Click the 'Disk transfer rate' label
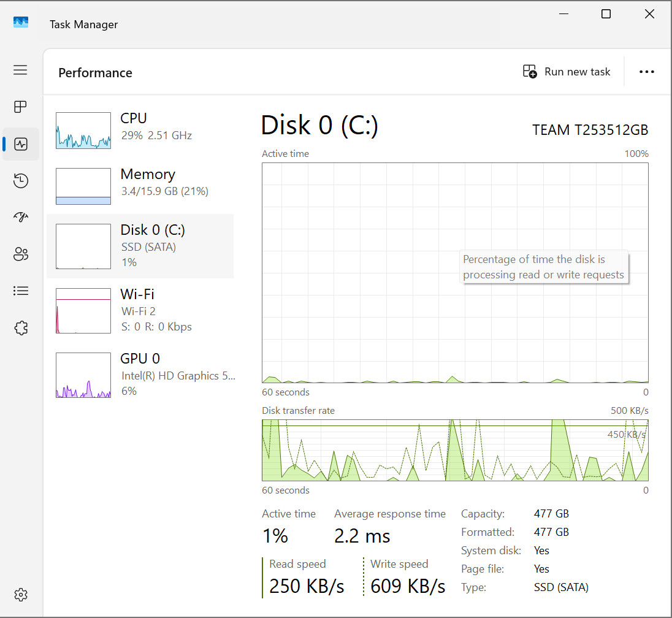Viewport: 672px width, 618px height. (x=298, y=411)
